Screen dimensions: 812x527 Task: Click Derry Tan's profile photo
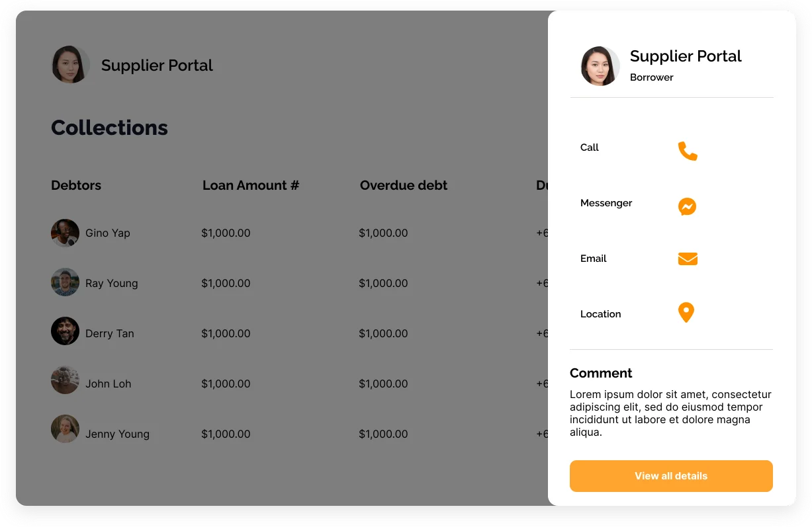click(65, 331)
